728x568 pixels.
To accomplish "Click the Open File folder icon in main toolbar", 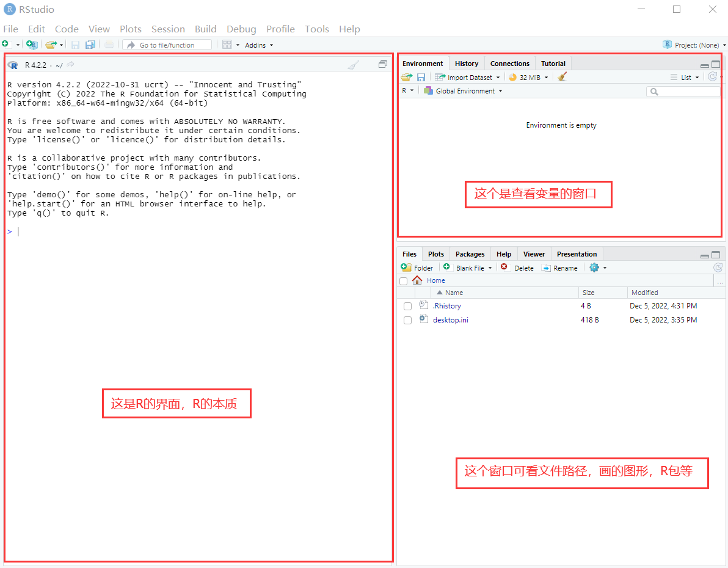I will pyautogui.click(x=51, y=45).
